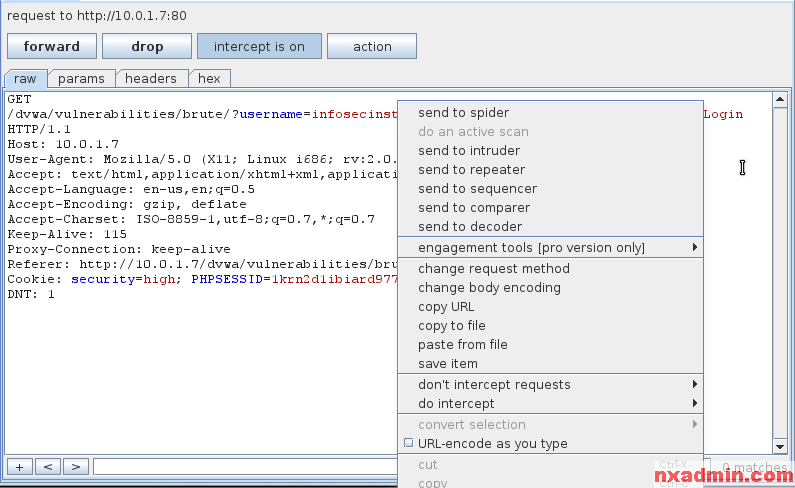Screen dimensions: 795x488
Task: Click 'save item' in context menu
Action: point(551,364)
